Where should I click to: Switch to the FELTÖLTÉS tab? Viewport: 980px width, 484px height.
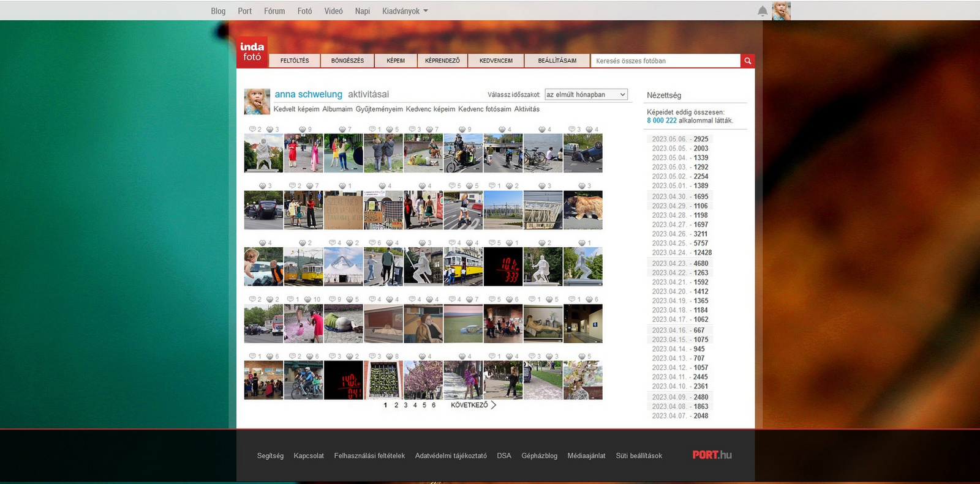tap(295, 61)
